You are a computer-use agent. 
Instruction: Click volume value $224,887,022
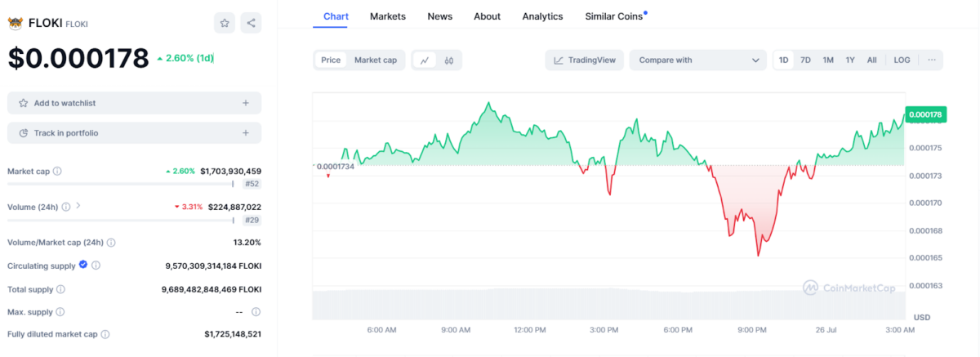[x=235, y=207]
